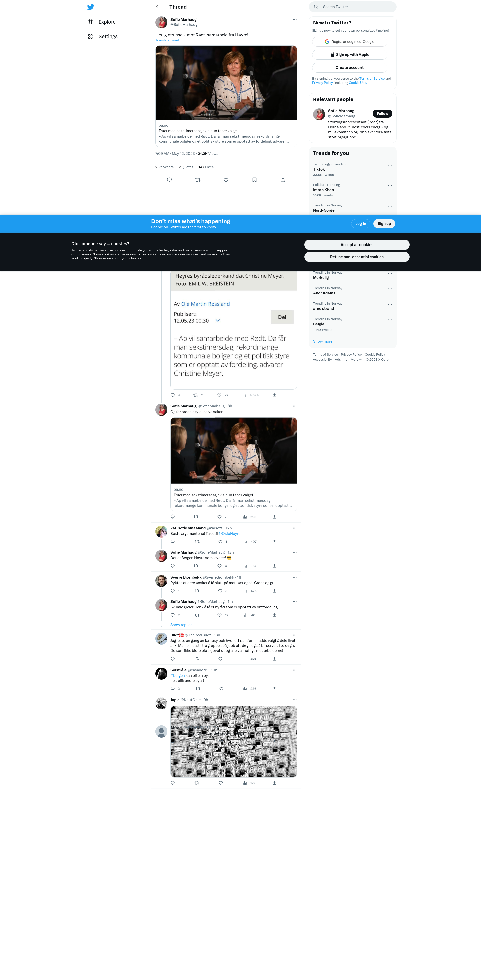Image resolution: width=481 pixels, height=980 pixels.
Task: Open options for Imran Khan trend
Action: point(390,186)
